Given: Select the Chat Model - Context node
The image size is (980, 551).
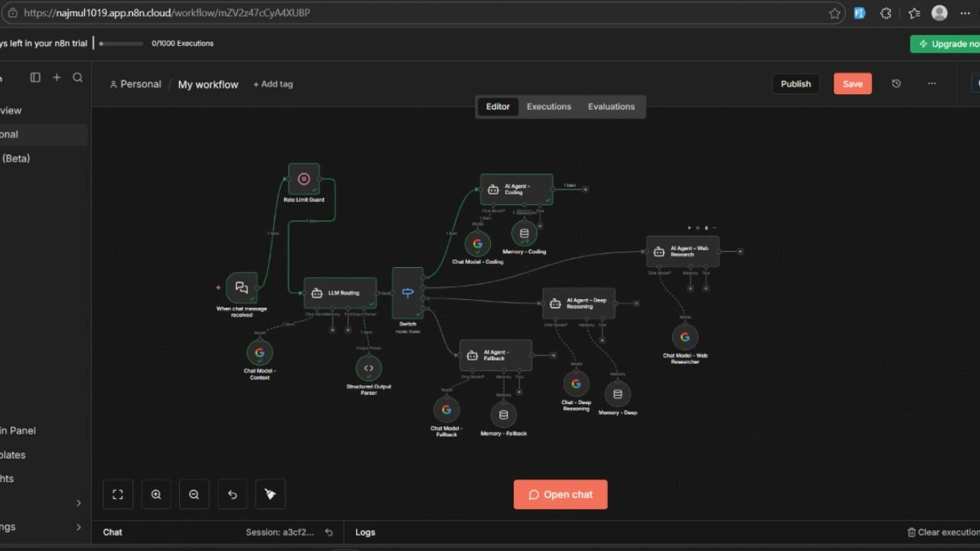Looking at the screenshot, I should point(260,353).
